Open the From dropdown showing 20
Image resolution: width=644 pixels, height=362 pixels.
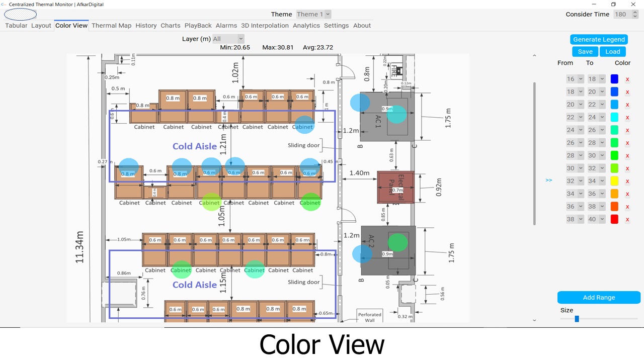(x=575, y=105)
